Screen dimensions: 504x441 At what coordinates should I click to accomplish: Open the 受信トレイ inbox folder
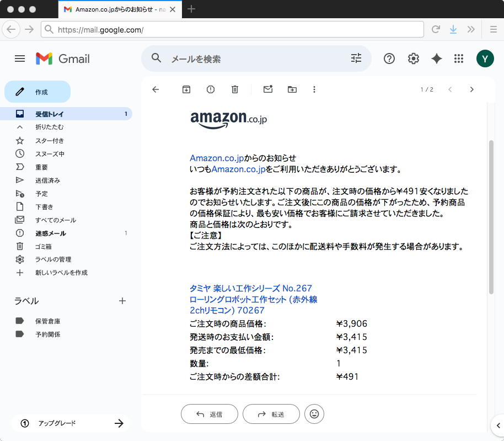pyautogui.click(x=66, y=114)
